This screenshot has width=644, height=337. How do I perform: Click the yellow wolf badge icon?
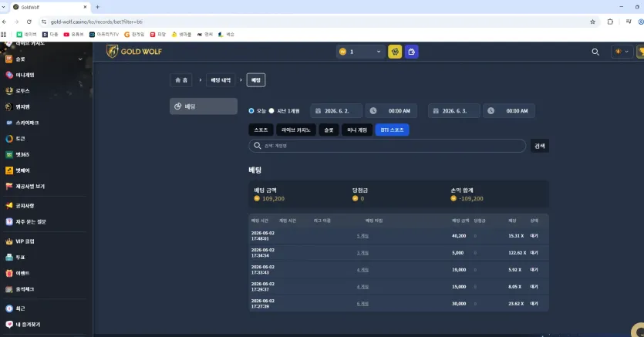click(395, 52)
